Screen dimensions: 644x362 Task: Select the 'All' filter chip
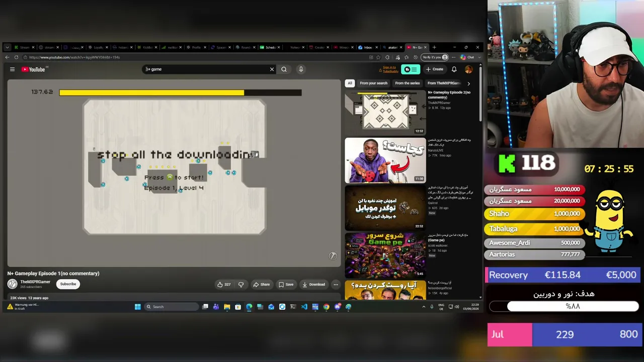(350, 83)
